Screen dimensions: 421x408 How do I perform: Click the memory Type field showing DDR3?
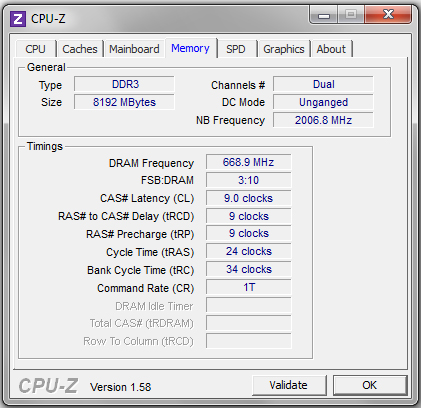point(124,84)
